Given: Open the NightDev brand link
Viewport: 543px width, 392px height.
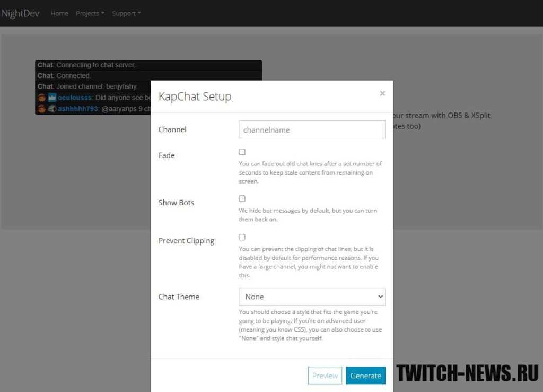Looking at the screenshot, I should pos(21,13).
